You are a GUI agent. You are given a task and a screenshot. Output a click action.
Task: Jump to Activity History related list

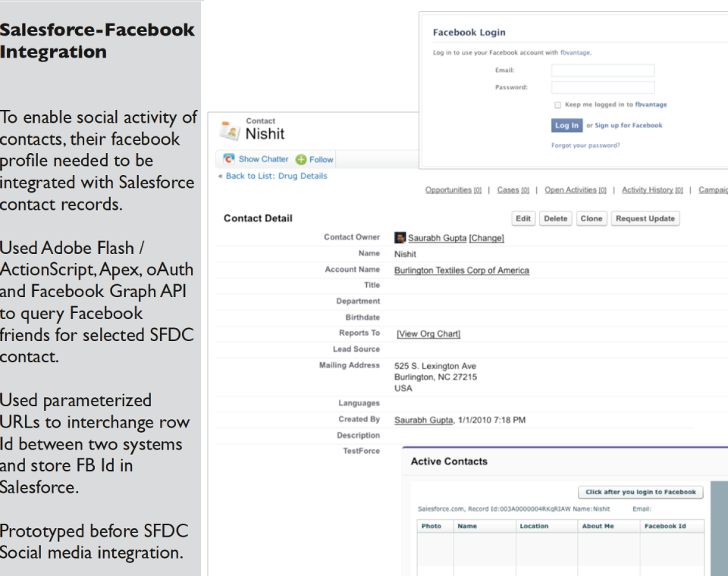click(x=652, y=189)
